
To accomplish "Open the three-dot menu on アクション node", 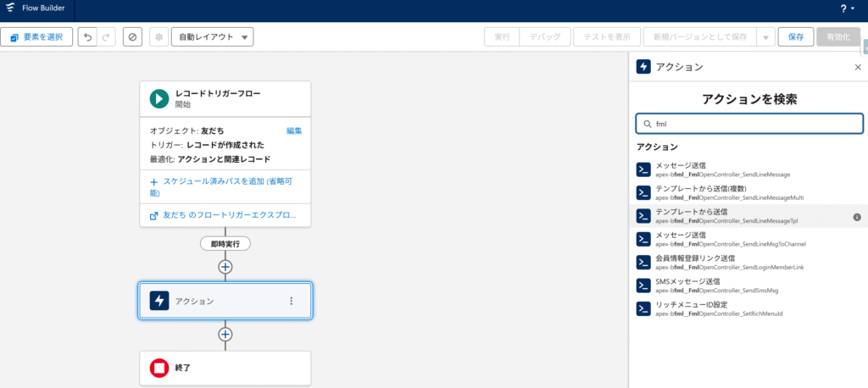I will pos(291,301).
